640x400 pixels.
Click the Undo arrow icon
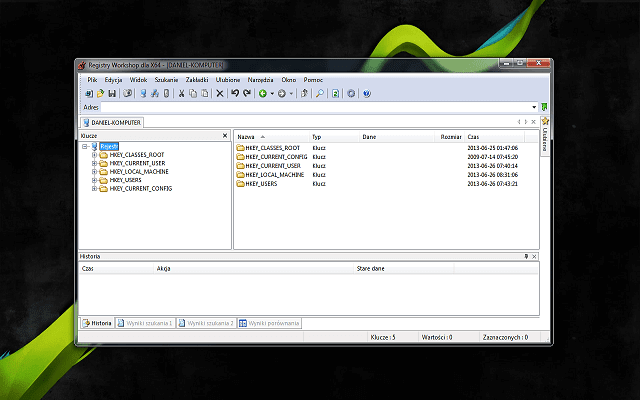click(235, 93)
